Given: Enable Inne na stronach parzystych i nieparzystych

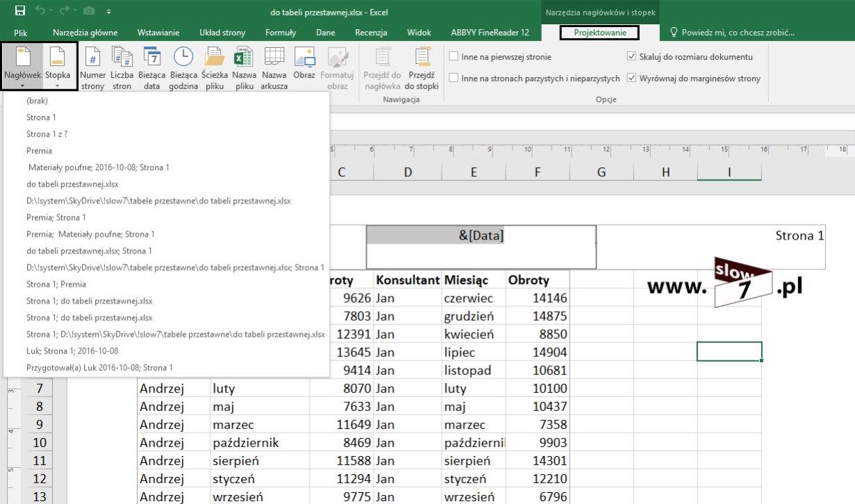Looking at the screenshot, I should click(x=454, y=78).
